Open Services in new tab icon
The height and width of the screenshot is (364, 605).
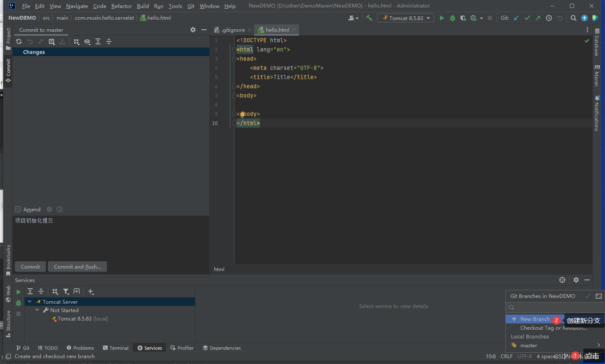pos(77,292)
